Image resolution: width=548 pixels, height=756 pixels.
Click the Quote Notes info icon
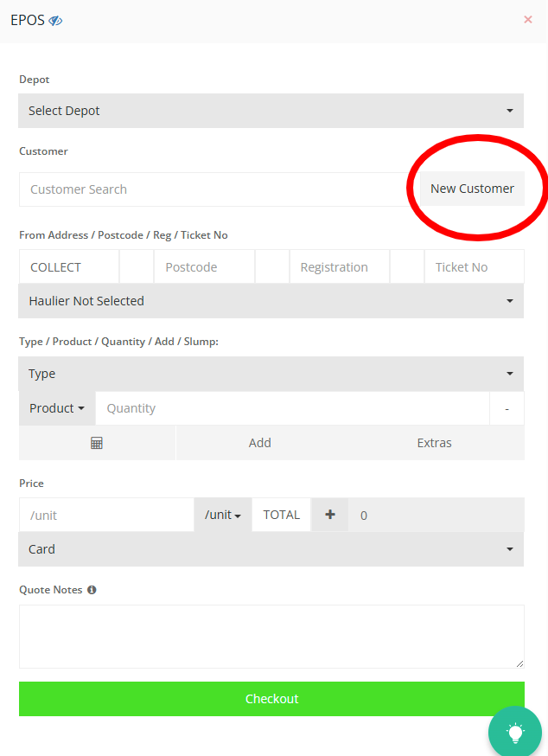click(92, 590)
